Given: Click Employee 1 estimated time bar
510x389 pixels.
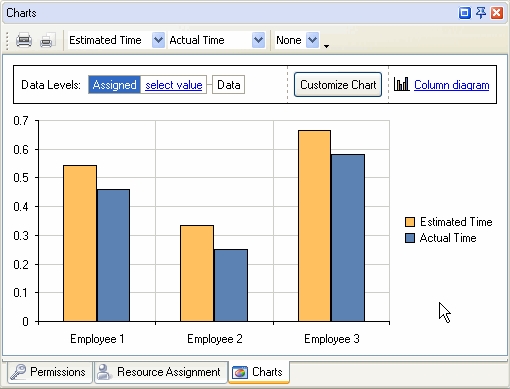Looking at the screenshot, I should pos(80,243).
